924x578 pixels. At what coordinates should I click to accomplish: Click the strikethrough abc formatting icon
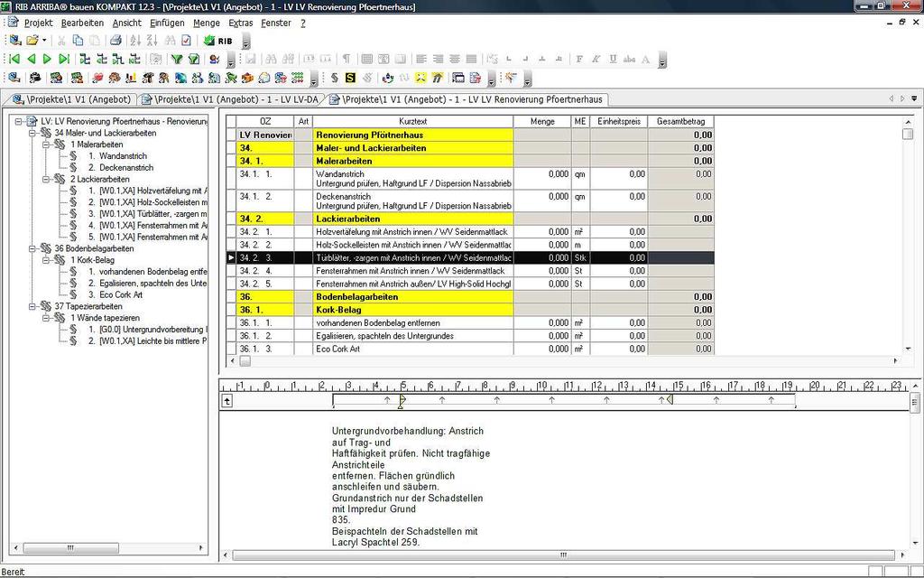click(x=629, y=59)
